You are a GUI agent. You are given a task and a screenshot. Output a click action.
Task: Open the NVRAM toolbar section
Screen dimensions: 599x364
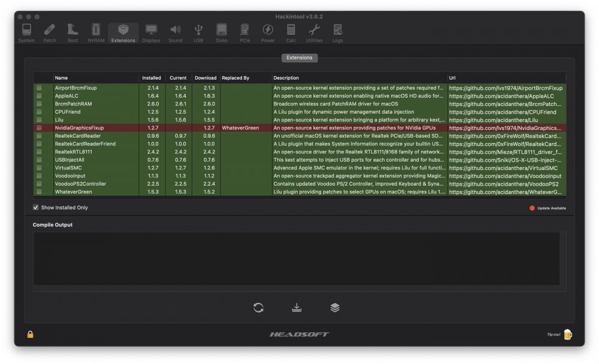click(x=96, y=33)
